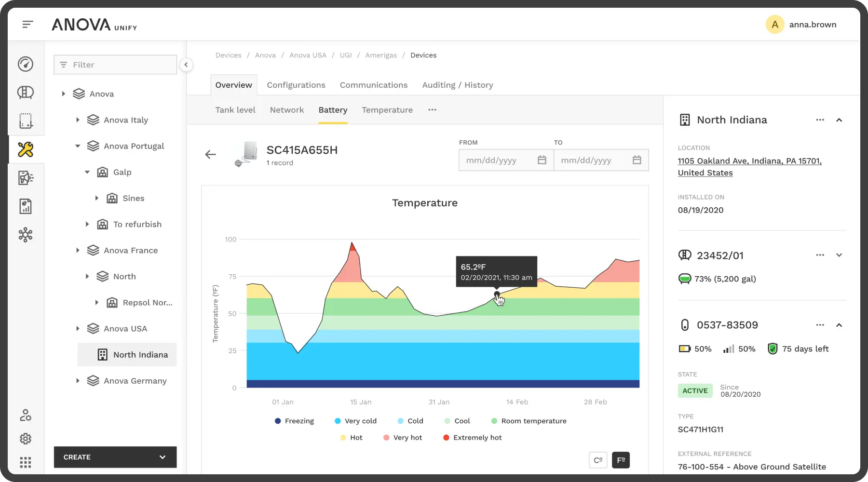Screen dimensions: 868x482
Task: Select the wrench and screwdriver tools icon
Action: tap(26, 149)
